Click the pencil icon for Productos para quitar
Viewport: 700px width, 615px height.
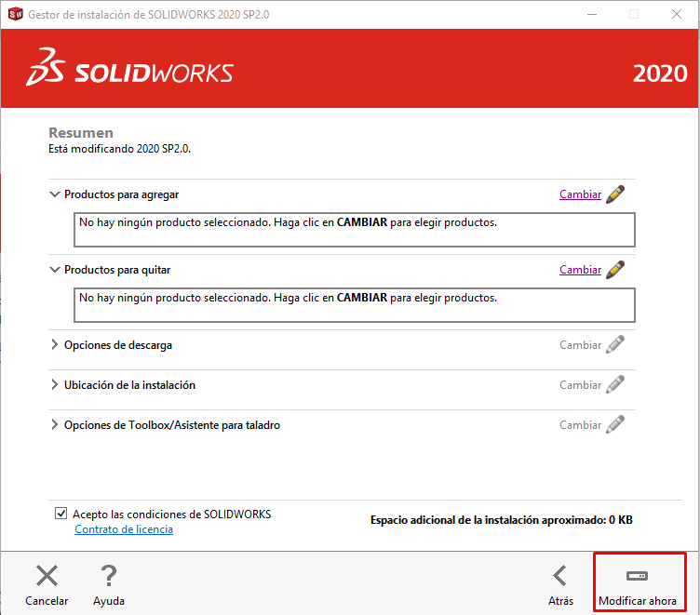click(615, 270)
